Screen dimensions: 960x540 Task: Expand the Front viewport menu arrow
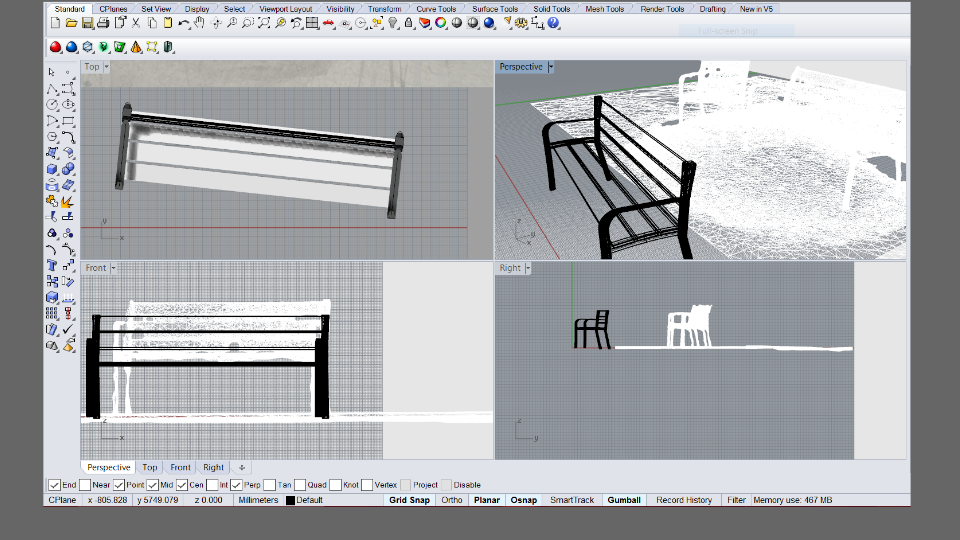pos(113,268)
